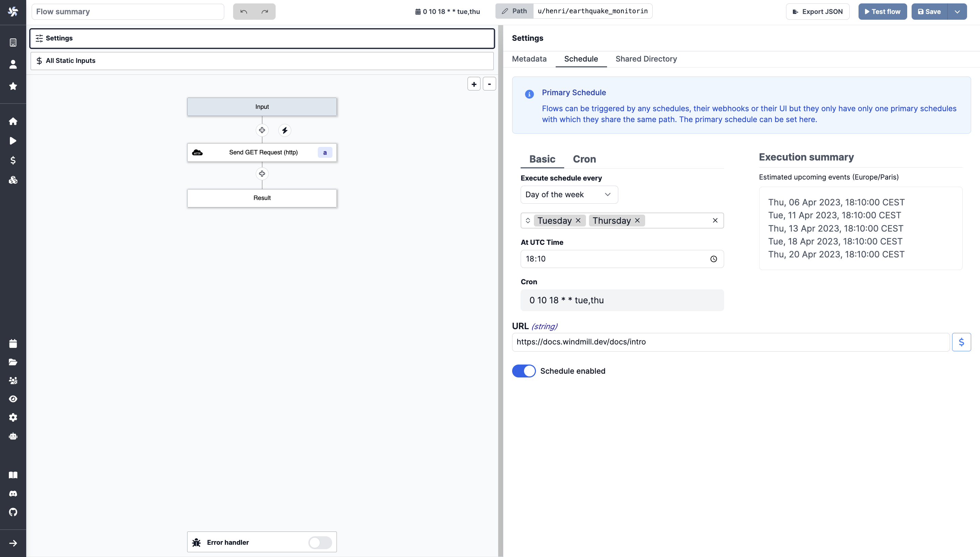This screenshot has height=557, width=980.
Task: Expand the Save button dropdown arrow
Action: point(957,12)
